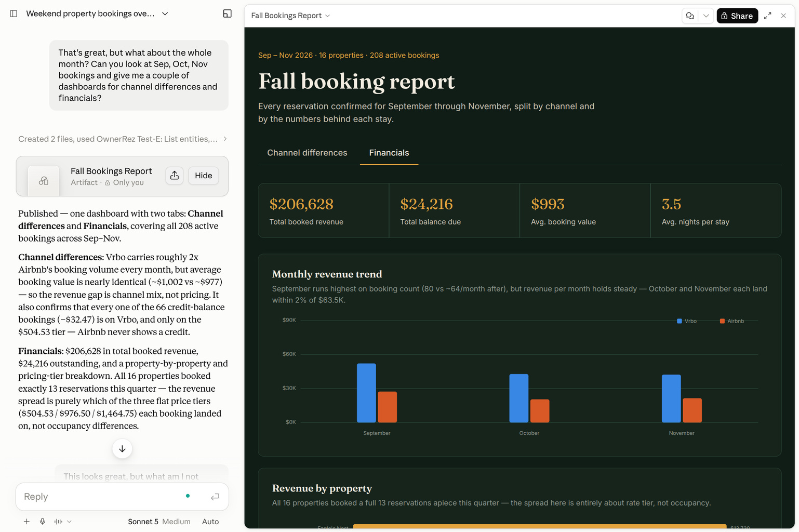
Task: Click the Fall Bookings Report artifact thumbnail icon
Action: [44, 180]
